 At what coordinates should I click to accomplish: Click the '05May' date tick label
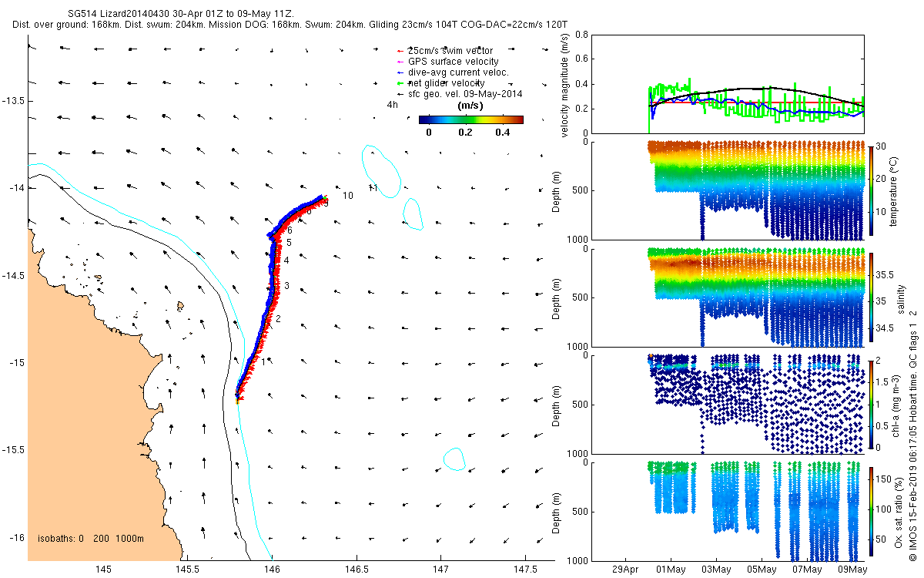click(x=762, y=570)
